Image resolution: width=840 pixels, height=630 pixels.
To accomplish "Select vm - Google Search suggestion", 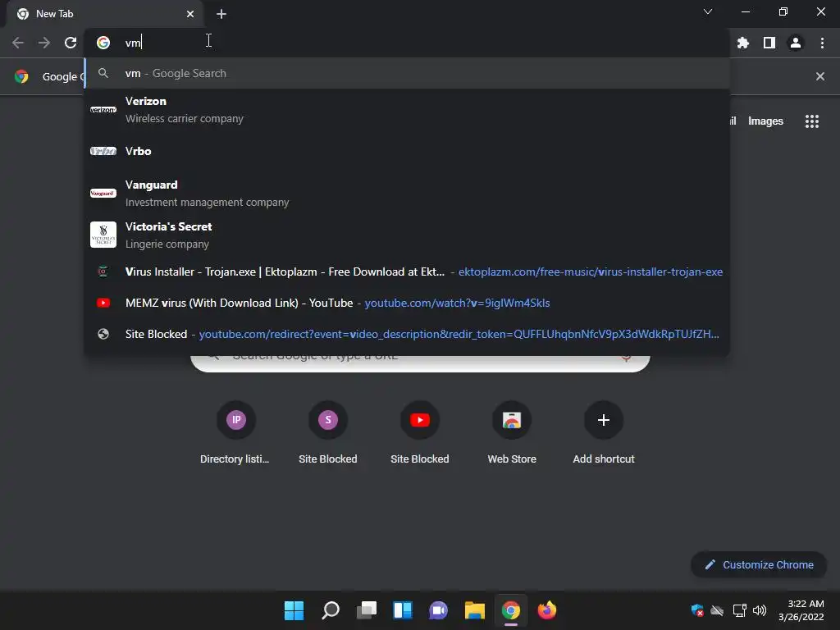I will click(x=407, y=73).
